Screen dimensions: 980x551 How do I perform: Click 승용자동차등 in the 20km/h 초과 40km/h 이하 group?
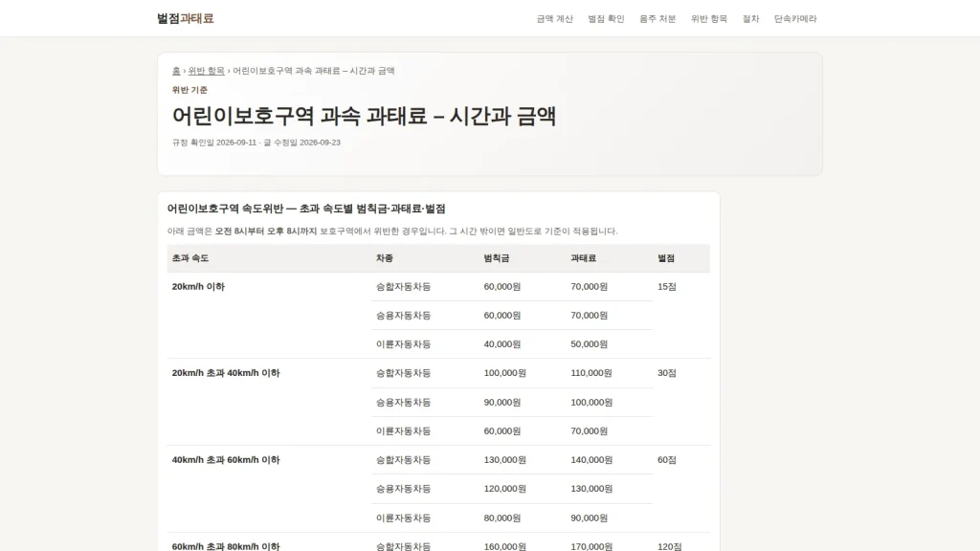pyautogui.click(x=403, y=403)
